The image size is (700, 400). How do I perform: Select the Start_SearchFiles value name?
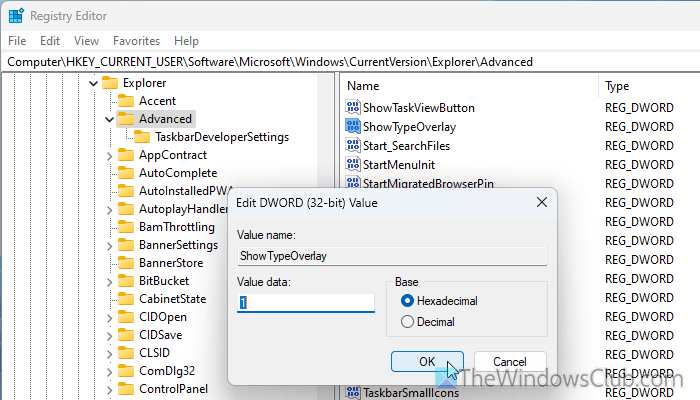[x=406, y=146]
